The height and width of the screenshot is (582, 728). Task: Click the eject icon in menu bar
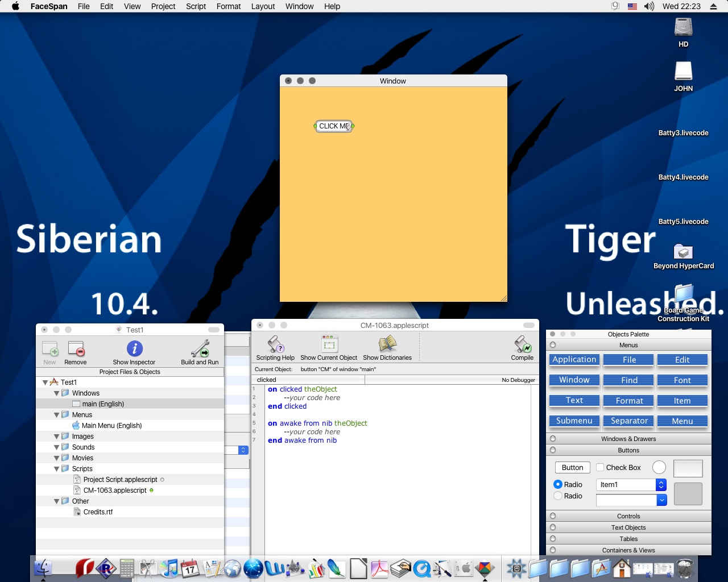(x=713, y=6)
